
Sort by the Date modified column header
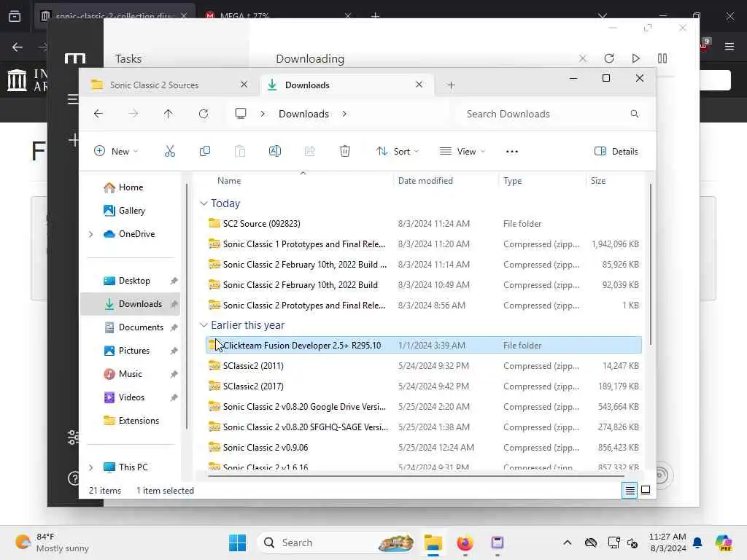click(x=425, y=181)
